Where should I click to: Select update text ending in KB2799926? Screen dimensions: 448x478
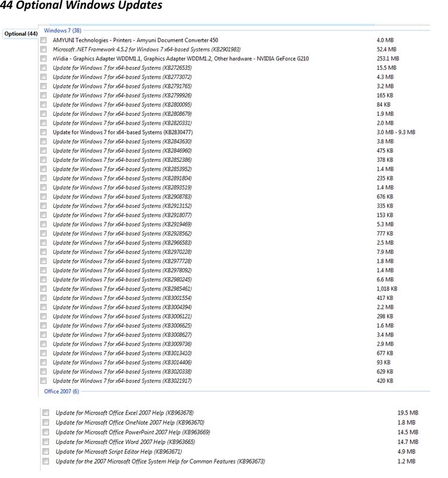point(122,96)
